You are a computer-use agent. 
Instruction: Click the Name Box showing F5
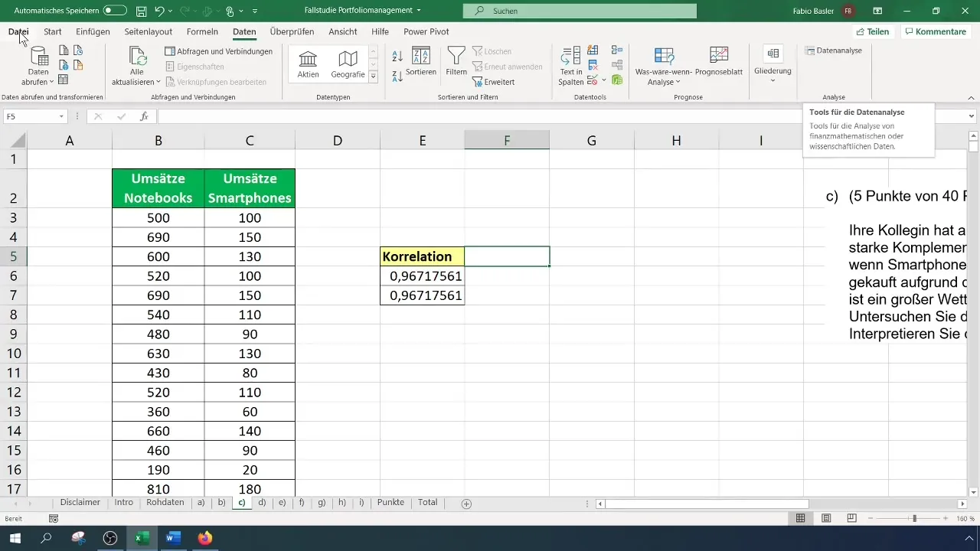click(x=35, y=116)
